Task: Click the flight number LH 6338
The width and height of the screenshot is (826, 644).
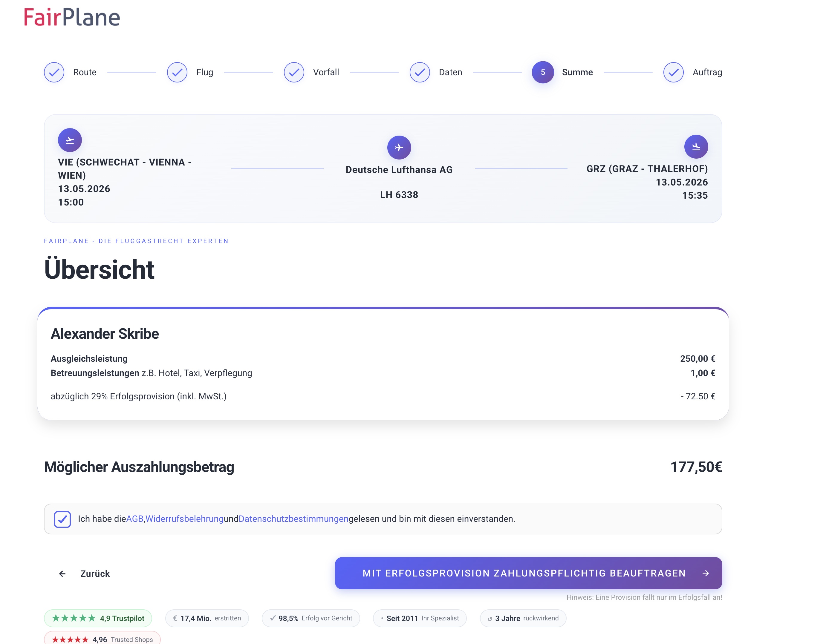Action: [399, 195]
